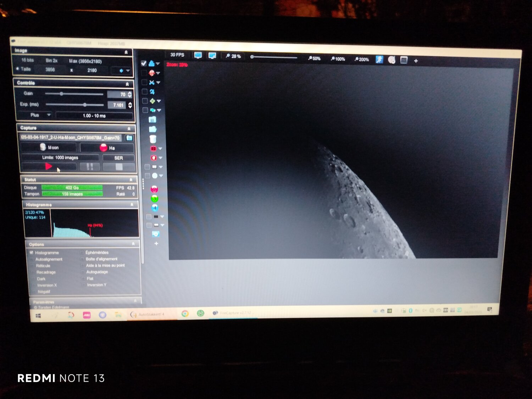Image resolution: width=532 pixels, height=399 pixels.
Task: Tick the checkbox beside the blue crossed tools
Action: point(144,82)
